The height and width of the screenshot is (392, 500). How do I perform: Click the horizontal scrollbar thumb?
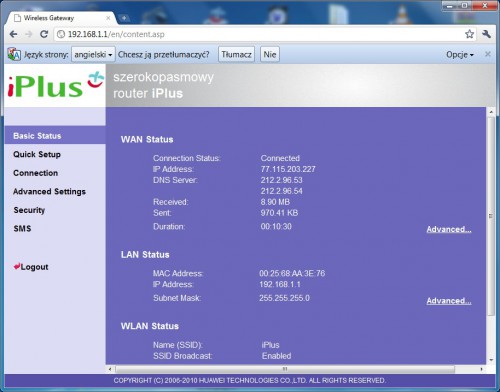tap(285, 369)
